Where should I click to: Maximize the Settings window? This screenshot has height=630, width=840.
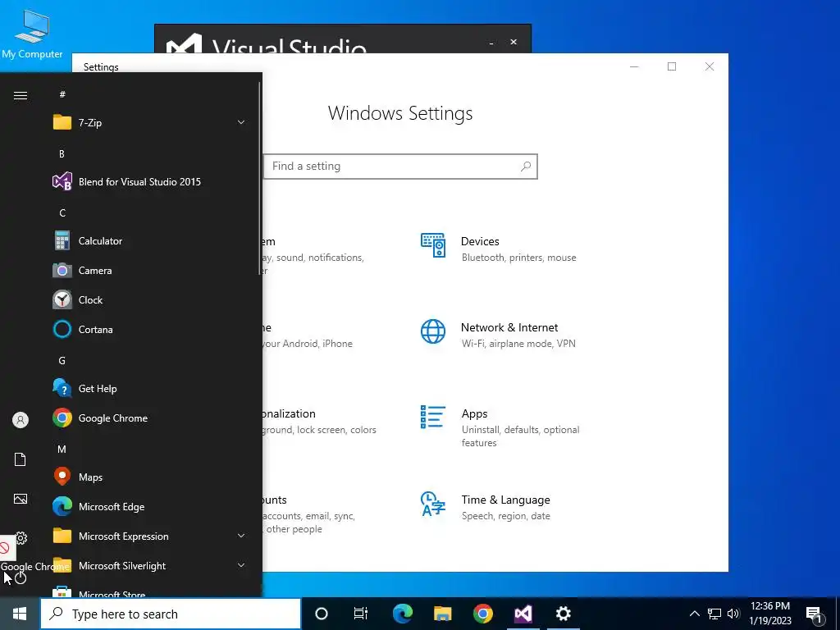[672, 66]
